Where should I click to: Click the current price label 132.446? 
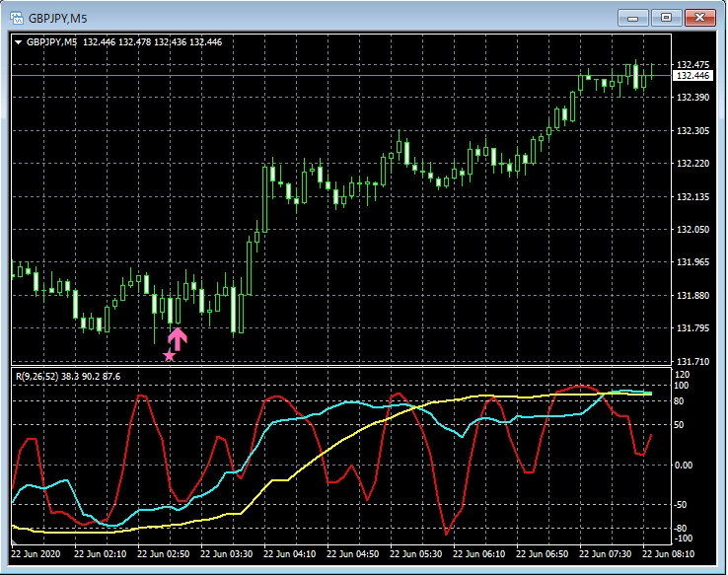(692, 76)
